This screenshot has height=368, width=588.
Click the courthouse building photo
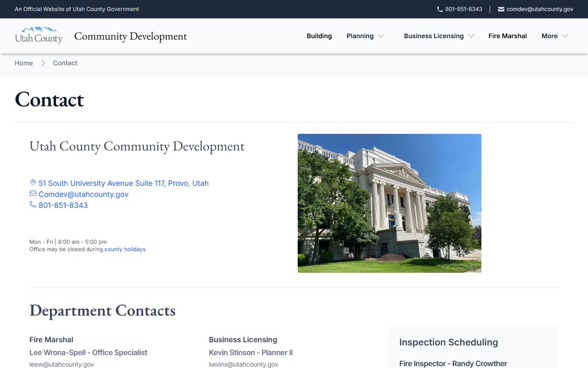click(390, 203)
